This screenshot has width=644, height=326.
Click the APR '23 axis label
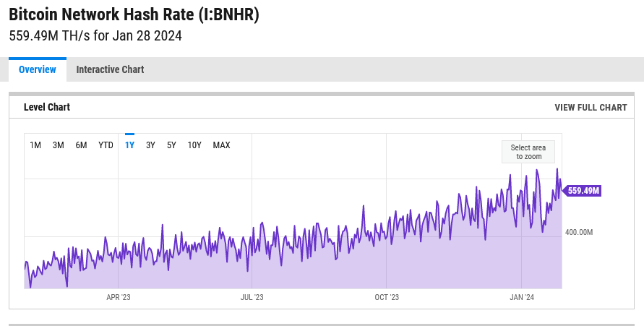click(x=119, y=297)
